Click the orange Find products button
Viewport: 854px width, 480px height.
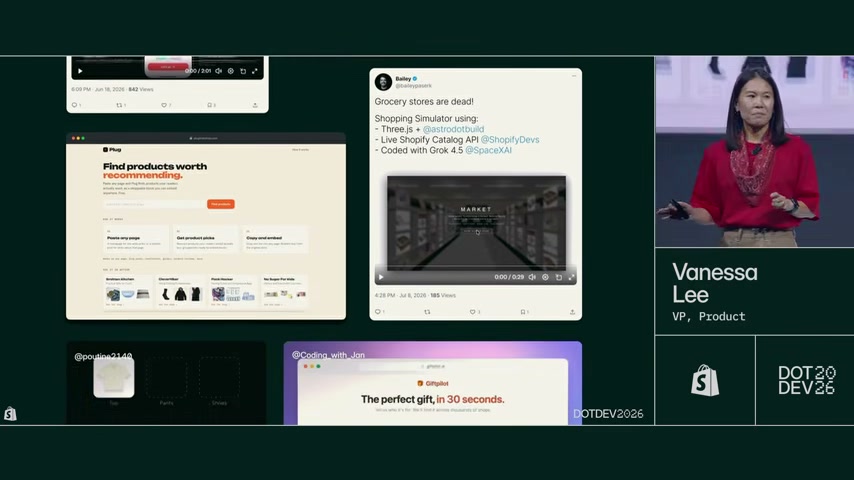[x=221, y=204]
